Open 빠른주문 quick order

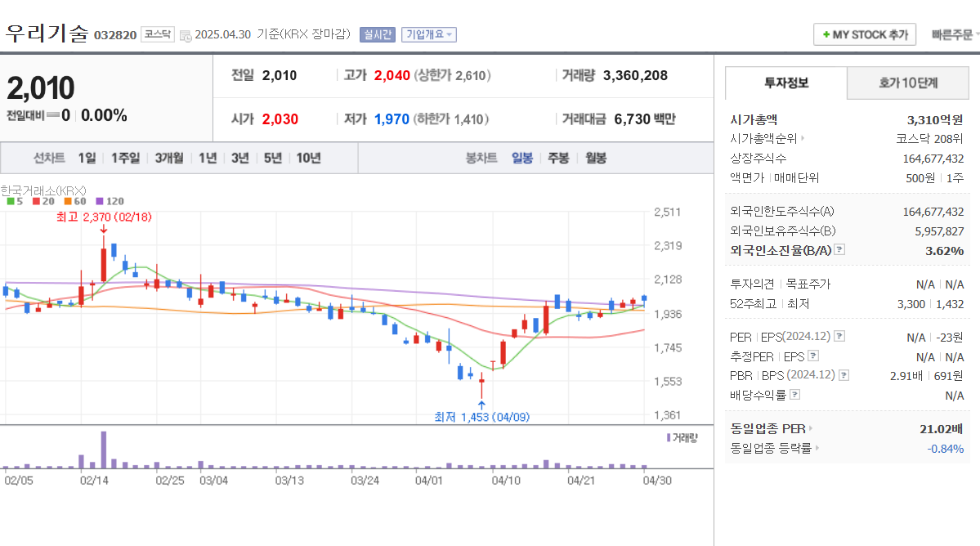click(951, 34)
